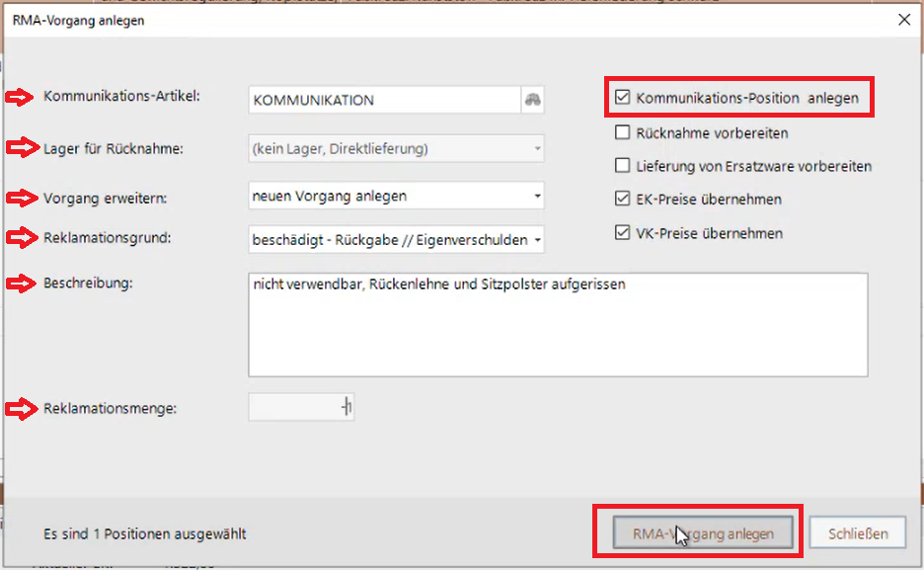The image size is (924, 570).
Task: Click the red arrow next to Beschreibung
Action: (x=20, y=285)
